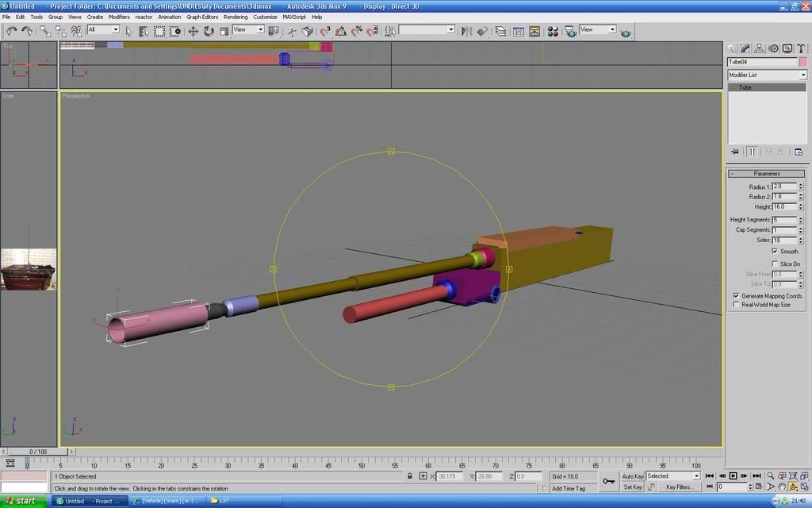Viewport: 812px width, 508px height.
Task: Open the Rendering menu
Action: pyautogui.click(x=236, y=17)
